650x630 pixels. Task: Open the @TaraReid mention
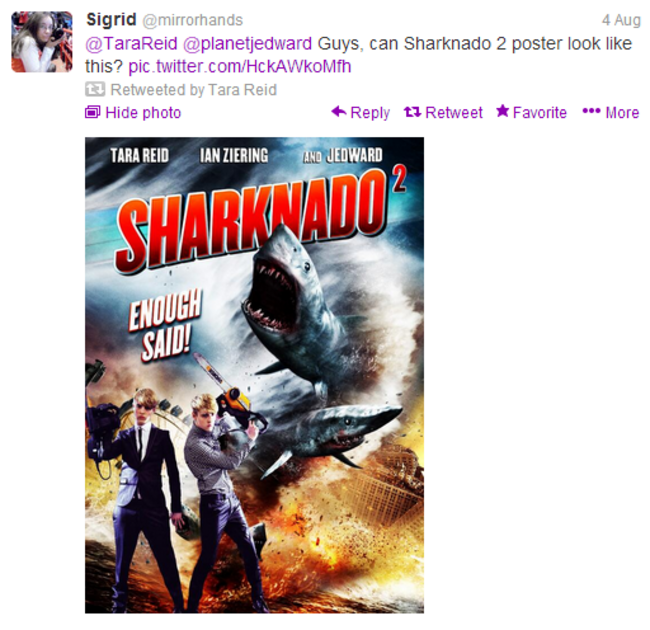(x=131, y=44)
